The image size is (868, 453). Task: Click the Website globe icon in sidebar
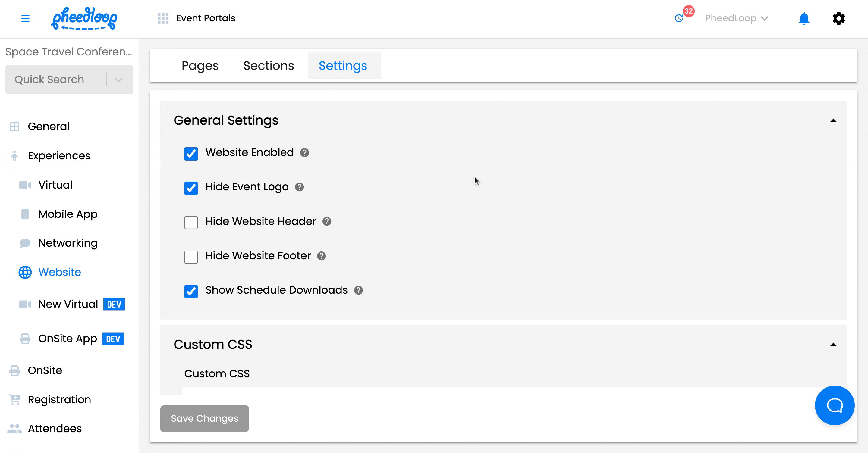tap(25, 272)
